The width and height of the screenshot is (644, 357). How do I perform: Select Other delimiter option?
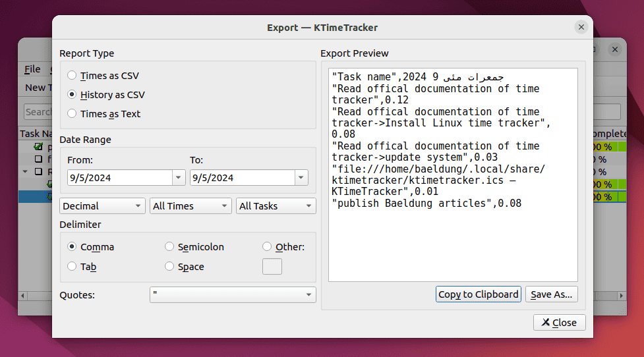284,246
